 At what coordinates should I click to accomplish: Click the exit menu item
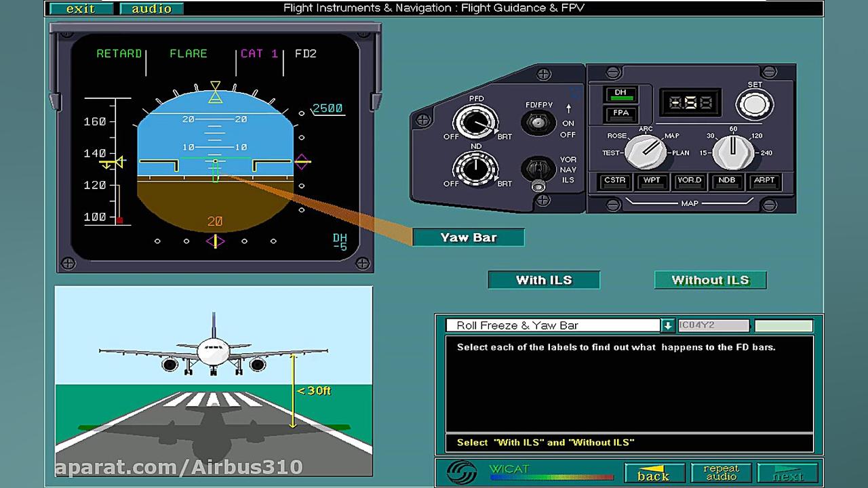pyautogui.click(x=81, y=9)
